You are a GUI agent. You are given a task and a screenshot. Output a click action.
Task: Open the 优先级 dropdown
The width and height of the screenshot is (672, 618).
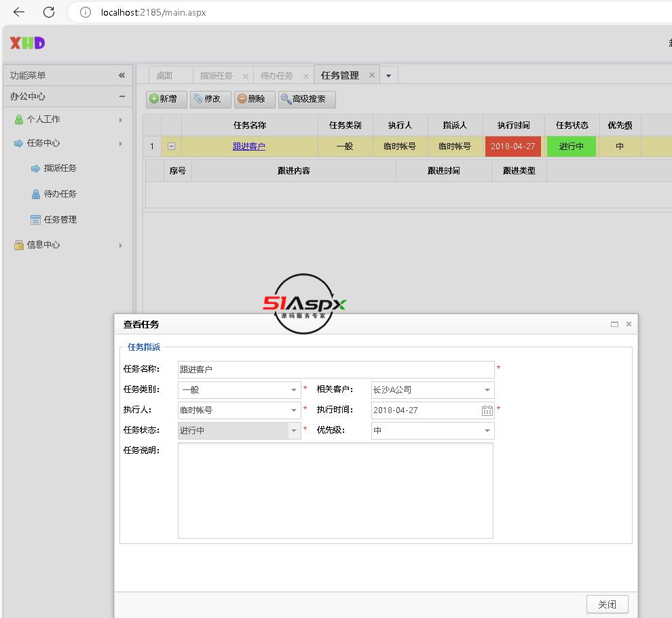(487, 431)
